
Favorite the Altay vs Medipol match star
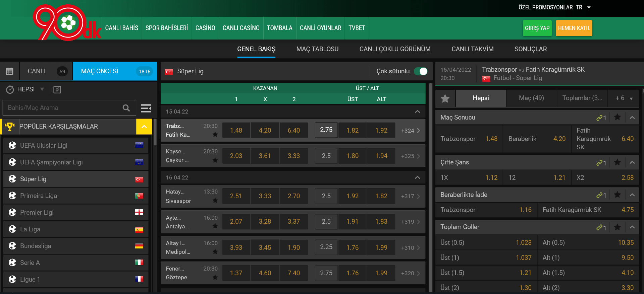pos(215,251)
